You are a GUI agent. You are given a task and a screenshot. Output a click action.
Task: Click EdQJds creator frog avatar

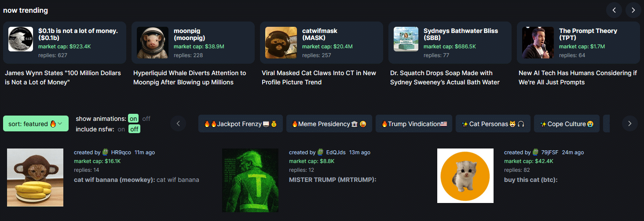point(321,152)
